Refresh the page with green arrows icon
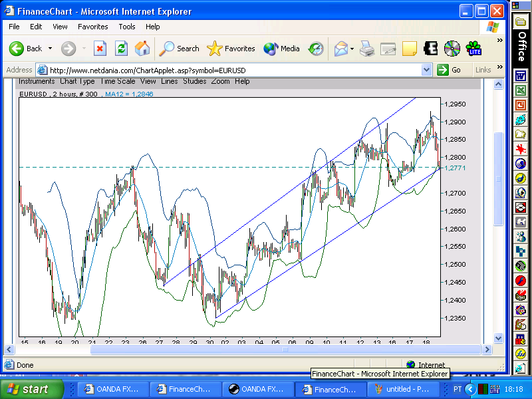The height and width of the screenshot is (399, 532). (121, 49)
